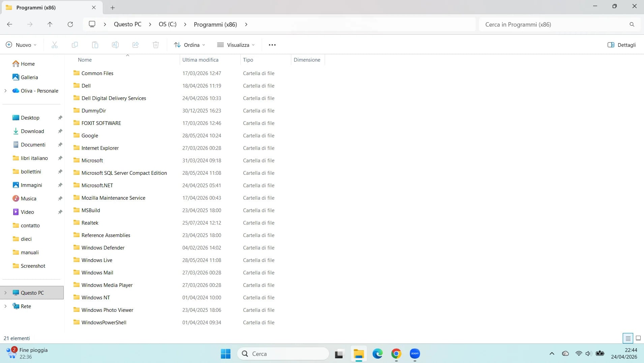Sort by Ultima modifica column header
The width and height of the screenshot is (644, 363).
200,60
